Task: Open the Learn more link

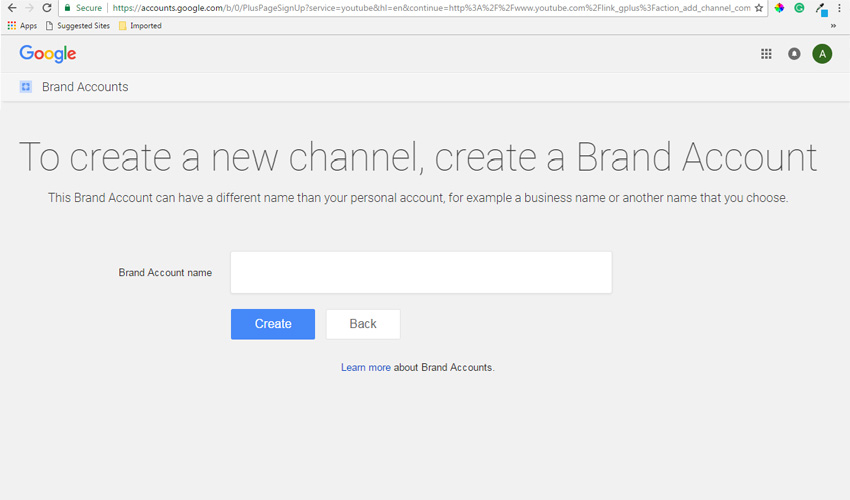Action: pyautogui.click(x=365, y=367)
